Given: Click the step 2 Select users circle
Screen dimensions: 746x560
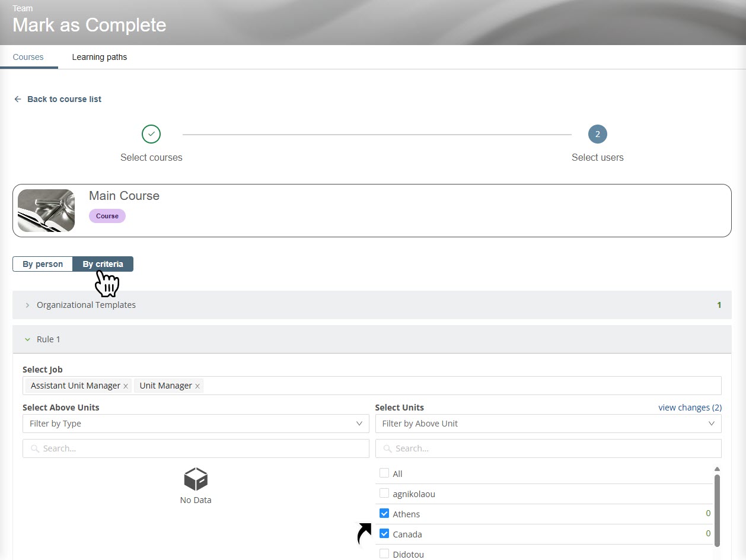Looking at the screenshot, I should click(597, 134).
